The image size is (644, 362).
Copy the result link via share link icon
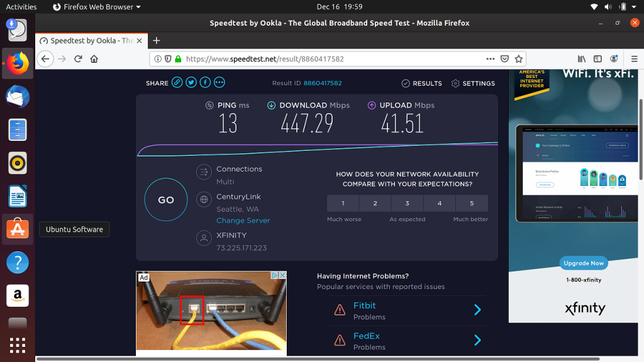click(x=177, y=82)
